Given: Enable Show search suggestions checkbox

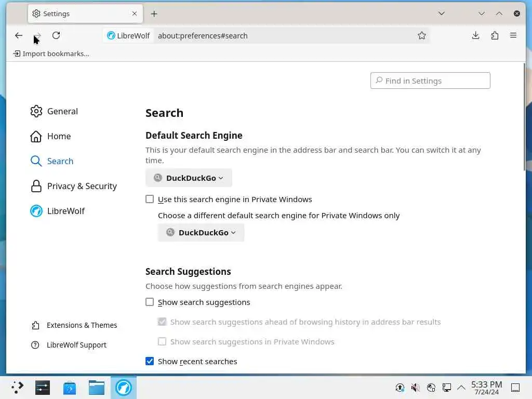Looking at the screenshot, I should (150, 302).
